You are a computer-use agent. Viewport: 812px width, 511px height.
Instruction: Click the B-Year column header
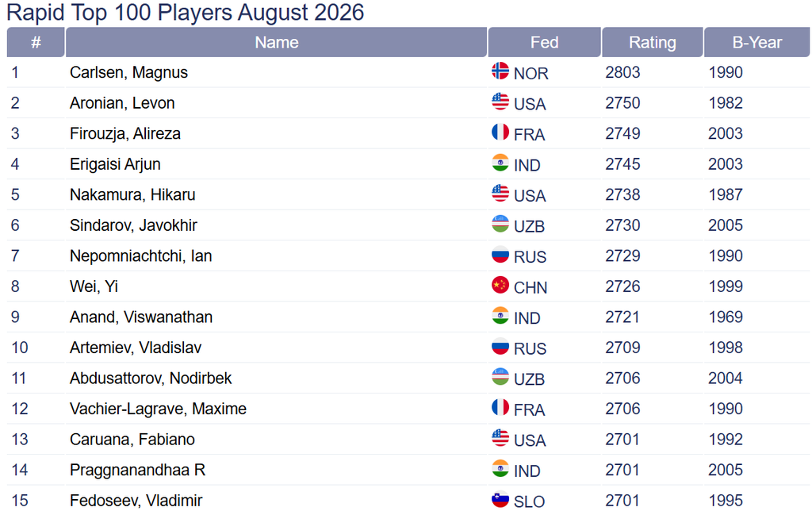[757, 42]
